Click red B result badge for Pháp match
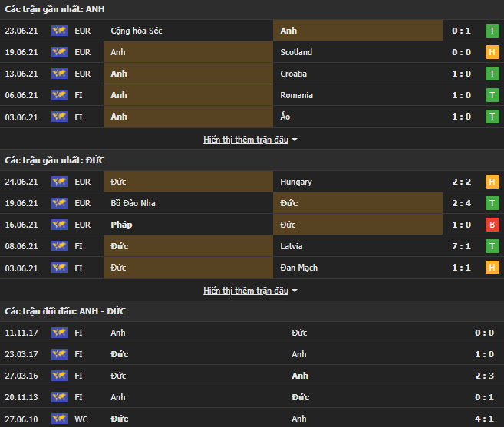 point(492,225)
